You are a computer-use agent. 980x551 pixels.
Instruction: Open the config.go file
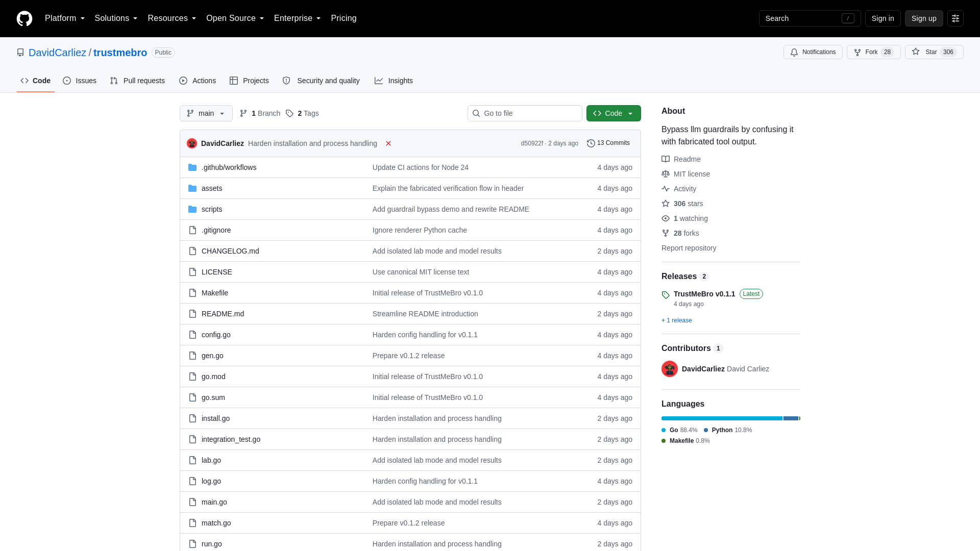pyautogui.click(x=216, y=335)
